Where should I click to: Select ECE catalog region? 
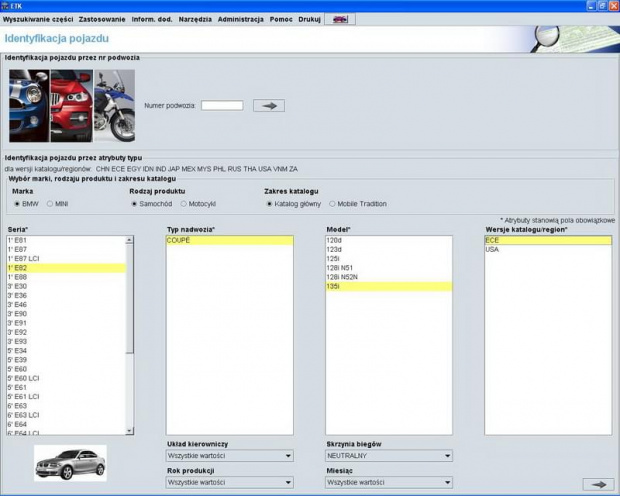coord(548,240)
